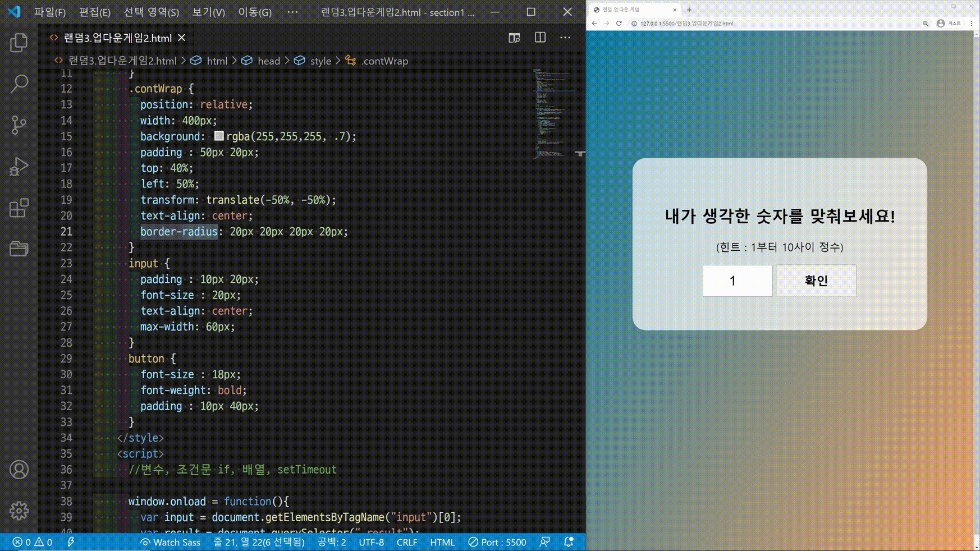Image resolution: width=980 pixels, height=551 pixels.
Task: Split the editor to the right
Action: tap(540, 38)
